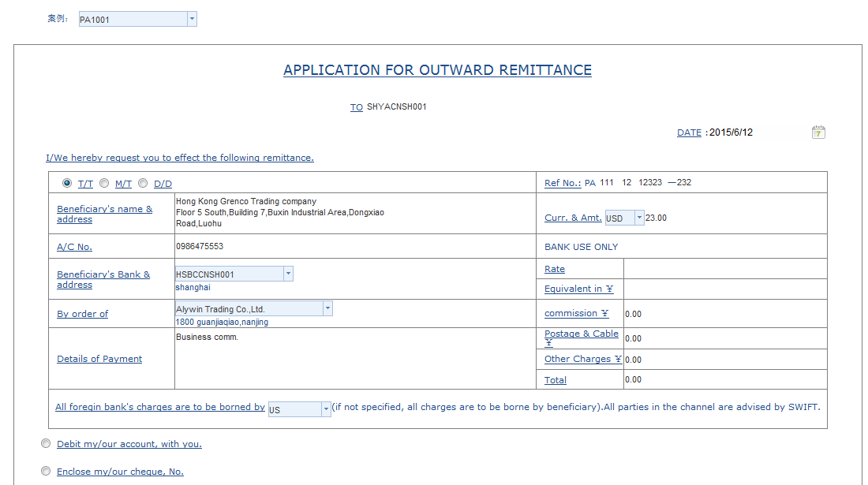This screenshot has width=868, height=485.
Task: Click the M/T label link
Action: point(123,184)
